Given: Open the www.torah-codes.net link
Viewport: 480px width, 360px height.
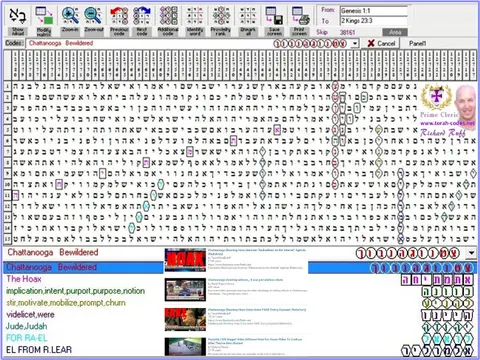Looking at the screenshot, I should [447, 123].
